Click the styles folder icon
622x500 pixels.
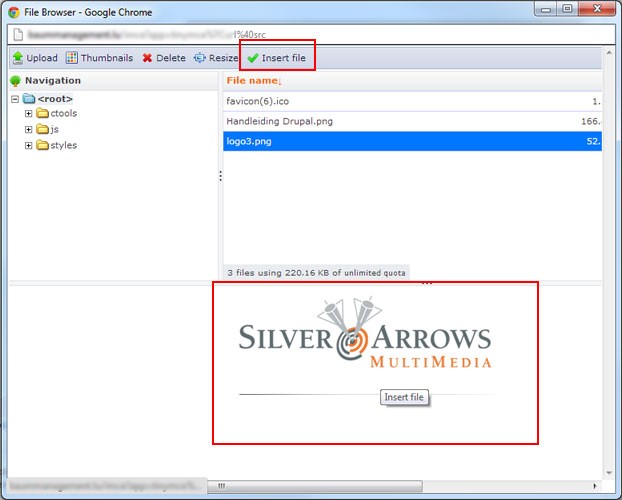42,145
